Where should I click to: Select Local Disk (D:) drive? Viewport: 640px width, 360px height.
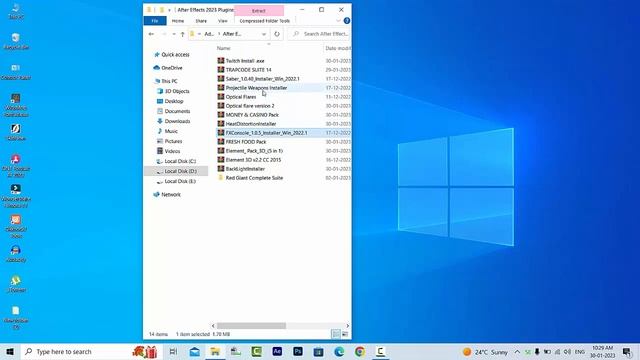(180, 171)
